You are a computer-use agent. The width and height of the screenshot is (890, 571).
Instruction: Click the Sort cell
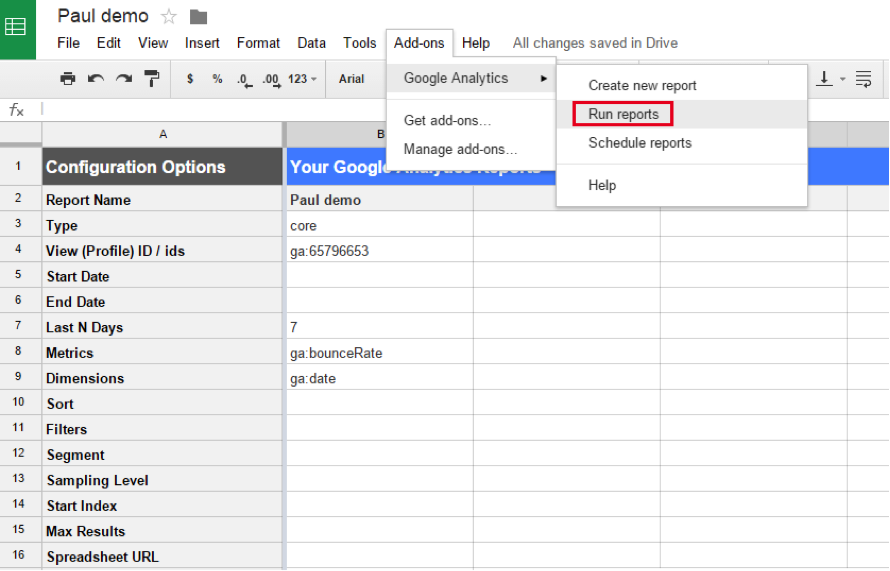(162, 404)
